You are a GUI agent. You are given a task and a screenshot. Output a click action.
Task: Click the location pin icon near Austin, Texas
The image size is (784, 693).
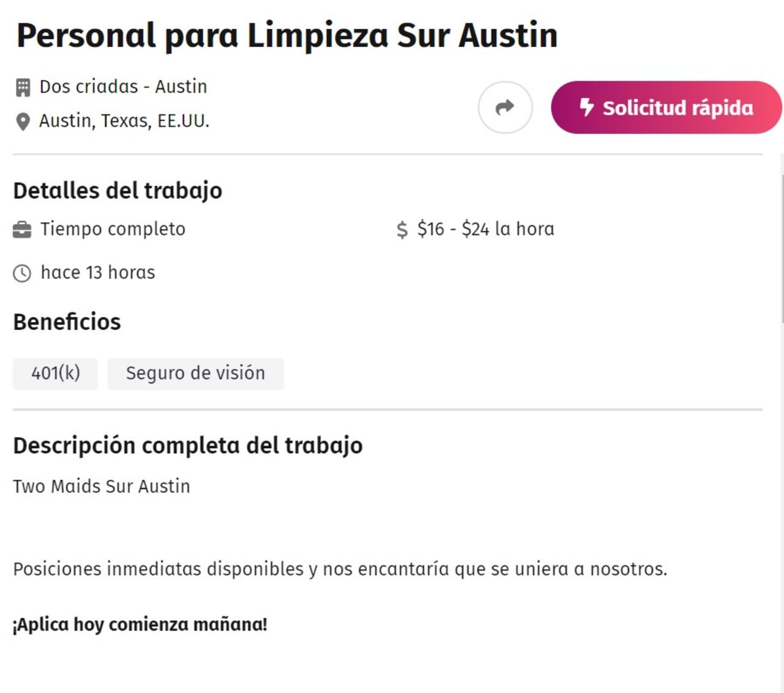[x=22, y=121]
